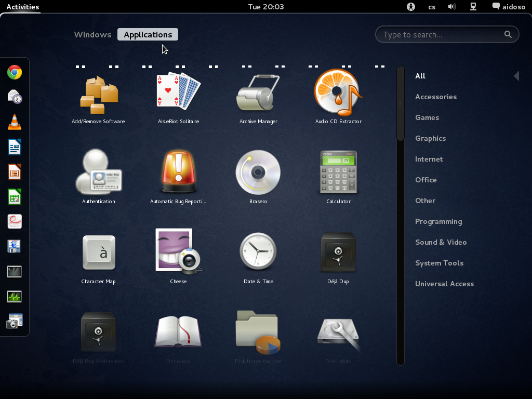Filter by Sound & Video
This screenshot has height=399, width=532.
441,242
